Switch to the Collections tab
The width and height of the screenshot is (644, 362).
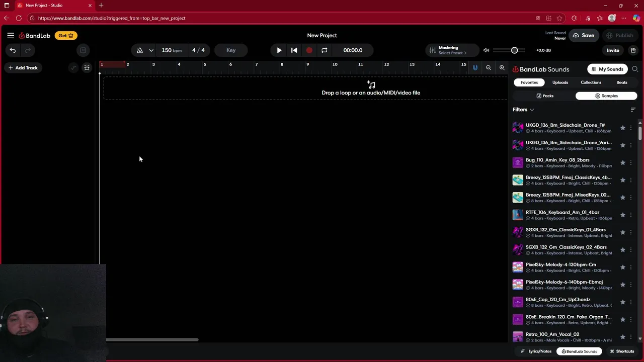(591, 82)
